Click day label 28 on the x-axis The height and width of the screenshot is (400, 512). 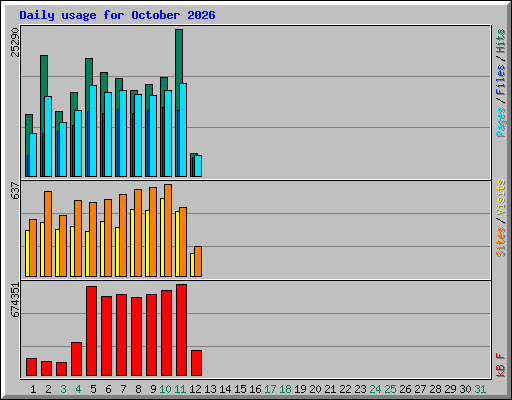(435, 389)
